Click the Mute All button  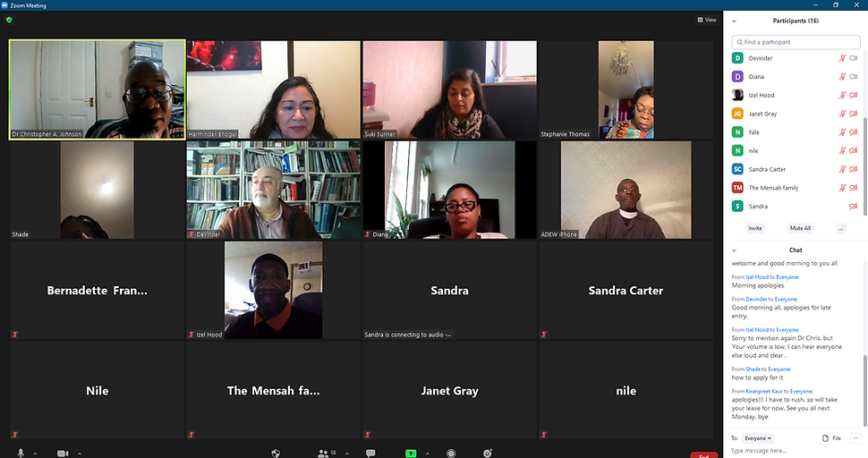click(x=800, y=228)
